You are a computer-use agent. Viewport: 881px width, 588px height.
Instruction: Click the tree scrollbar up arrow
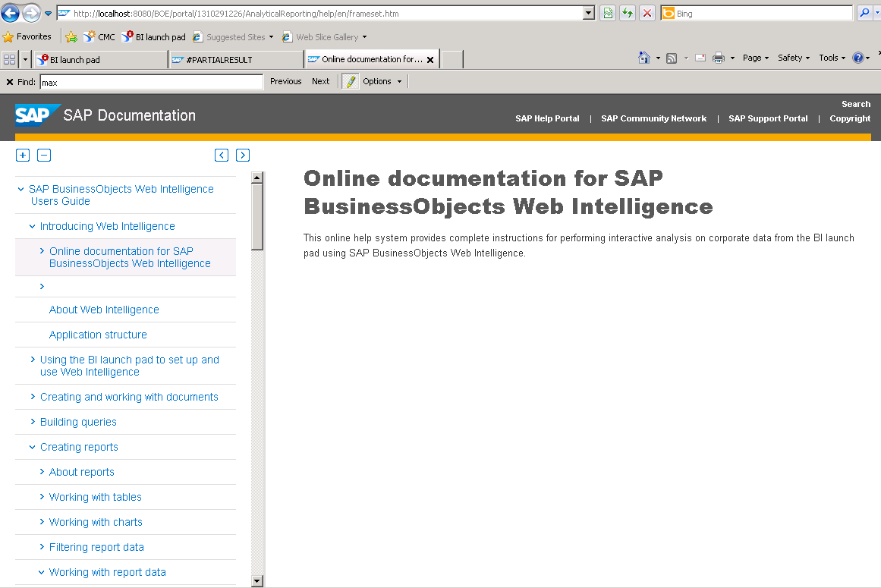tap(256, 178)
